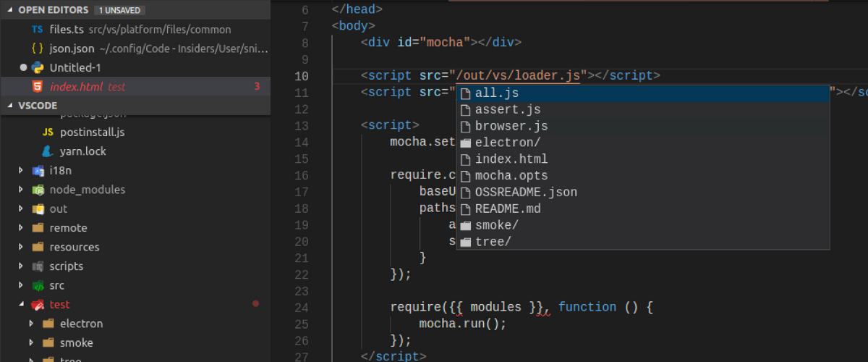Click the smoke subfolder icon in explorer
868x362 pixels.
[x=48, y=342]
